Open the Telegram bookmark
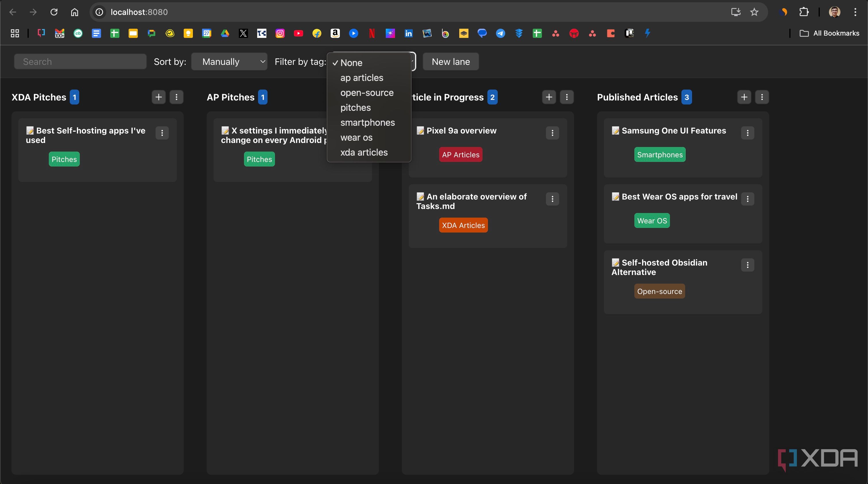This screenshot has height=484, width=868. pos(500,33)
